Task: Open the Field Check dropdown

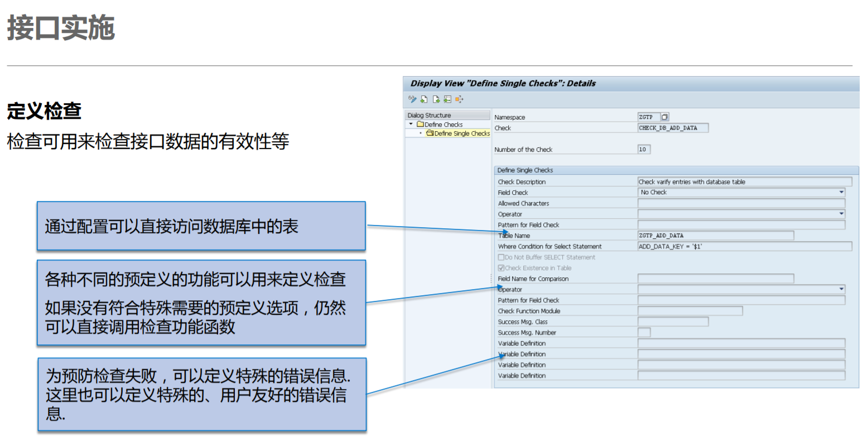Action: (841, 192)
